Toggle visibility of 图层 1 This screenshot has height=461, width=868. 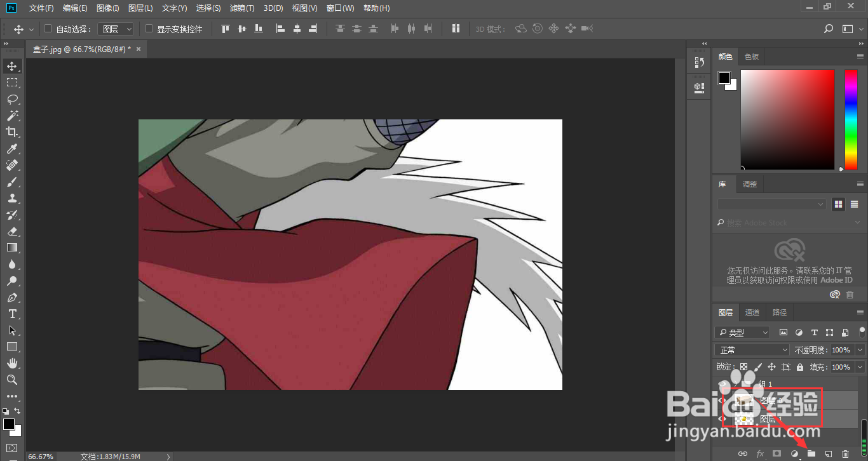point(722,419)
